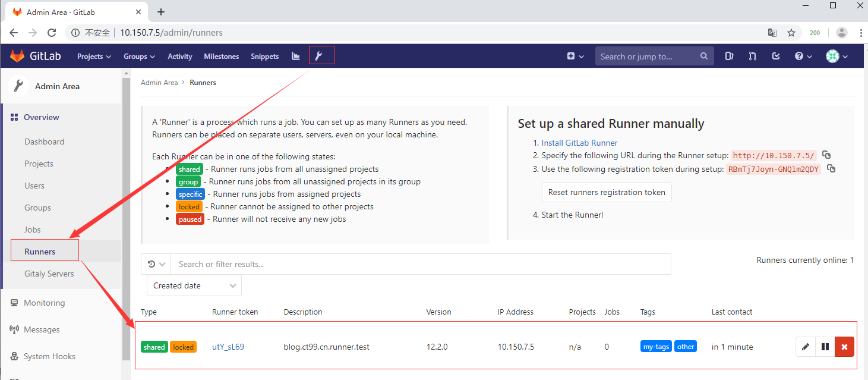
Task: Copy the runner URL to clipboard
Action: coord(826,155)
